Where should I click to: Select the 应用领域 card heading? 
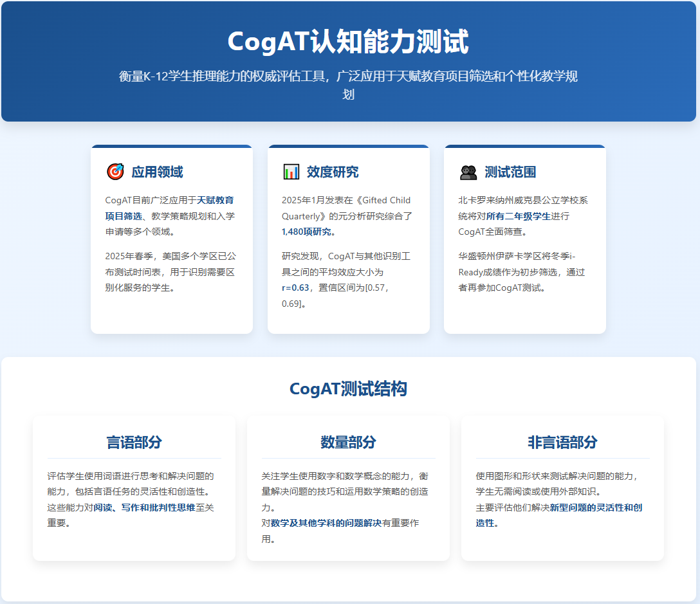[x=157, y=172]
